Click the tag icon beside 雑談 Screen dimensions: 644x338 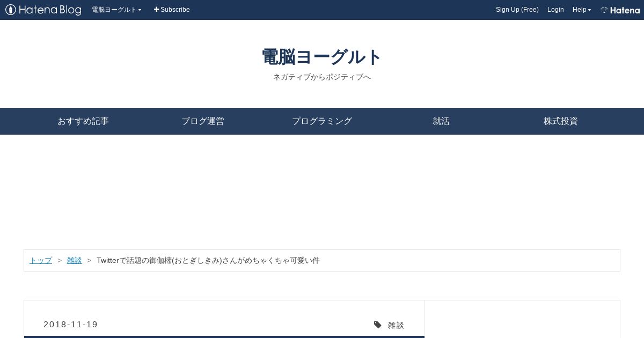click(378, 325)
